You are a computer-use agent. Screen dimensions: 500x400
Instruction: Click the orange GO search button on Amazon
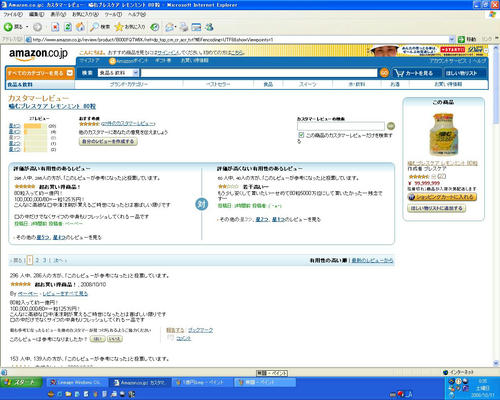coord(384,73)
